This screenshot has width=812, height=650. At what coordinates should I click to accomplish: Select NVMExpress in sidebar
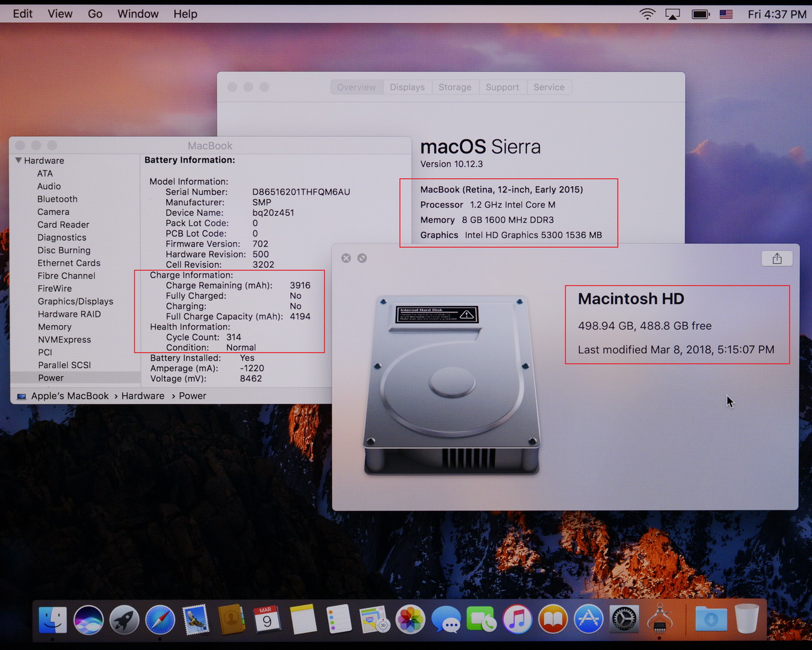pyautogui.click(x=64, y=339)
